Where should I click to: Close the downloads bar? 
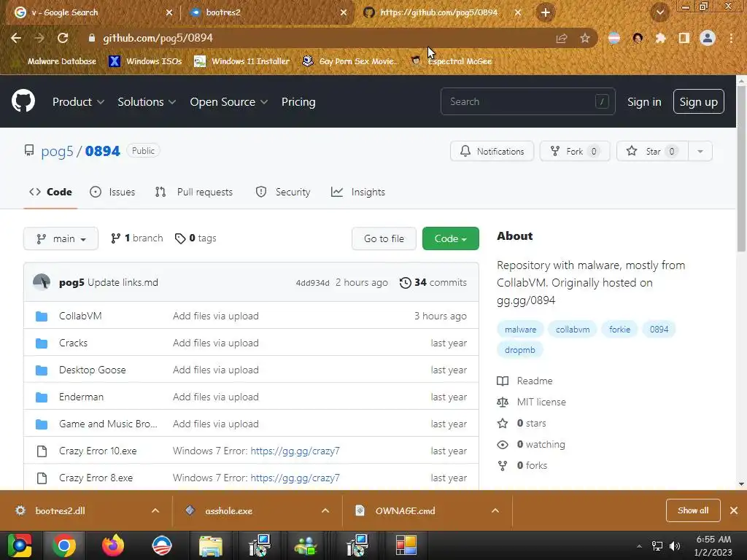(734, 510)
